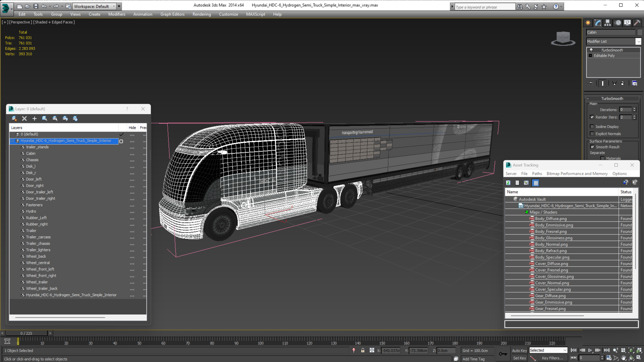Viewport: 644px width, 362px height.
Task: Open Paths menu in Asset Tracking
Action: 537,173
